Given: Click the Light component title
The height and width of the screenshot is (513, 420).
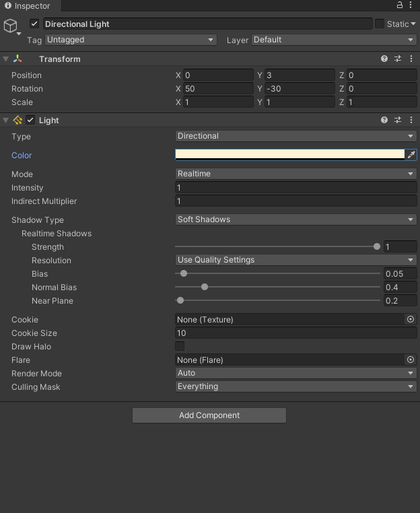Looking at the screenshot, I should [48, 121].
